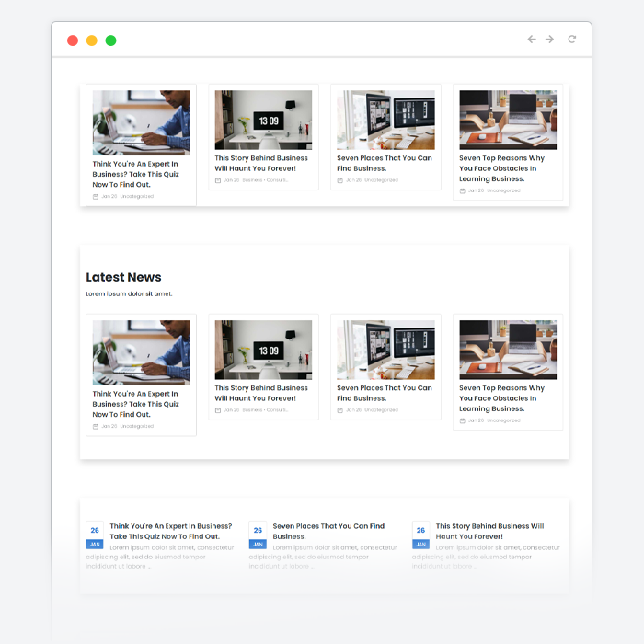
Task: Click the browser back arrow
Action: (x=532, y=40)
